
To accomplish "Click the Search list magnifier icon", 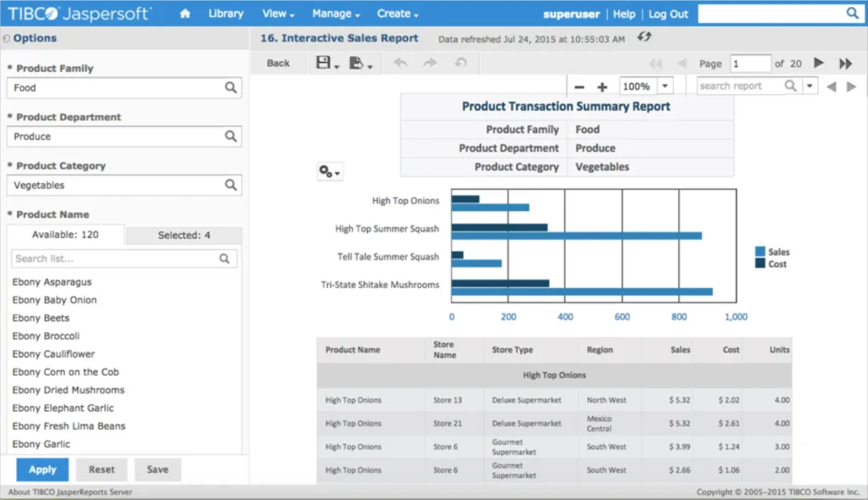I will coord(224,258).
